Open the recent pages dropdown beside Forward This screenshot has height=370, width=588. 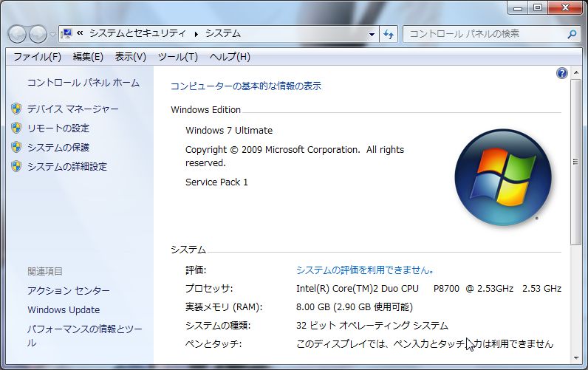tap(52, 35)
